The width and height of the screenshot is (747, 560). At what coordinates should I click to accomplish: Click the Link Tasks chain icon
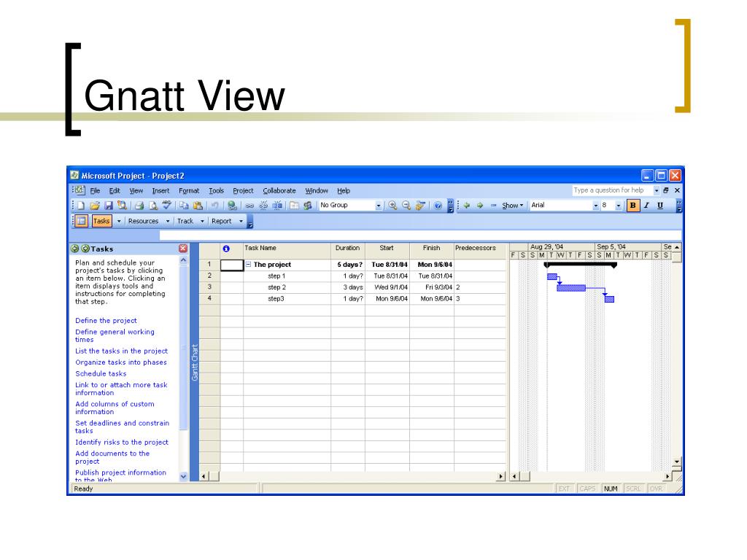tap(249, 205)
